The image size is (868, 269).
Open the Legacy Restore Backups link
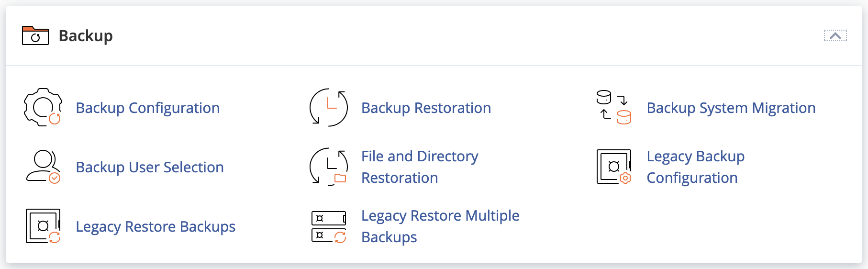156,227
